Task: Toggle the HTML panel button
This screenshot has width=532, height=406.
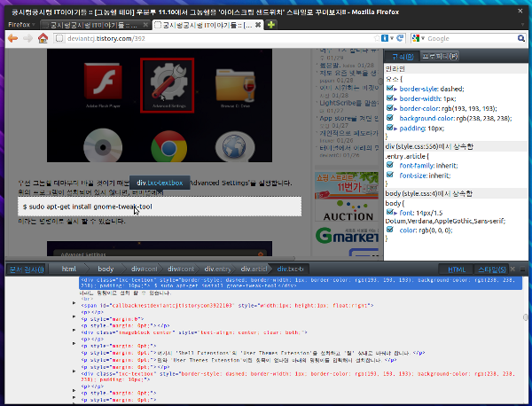Action: (457, 269)
